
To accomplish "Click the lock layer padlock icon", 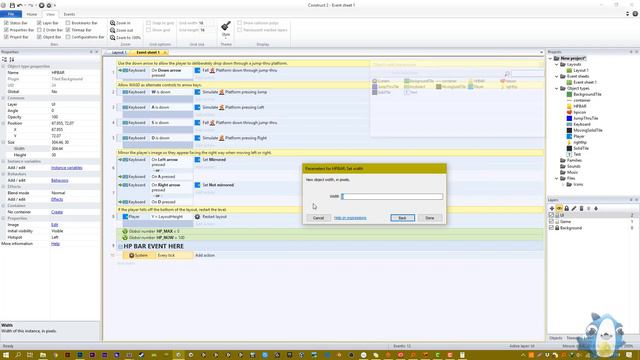I will coord(567,209).
